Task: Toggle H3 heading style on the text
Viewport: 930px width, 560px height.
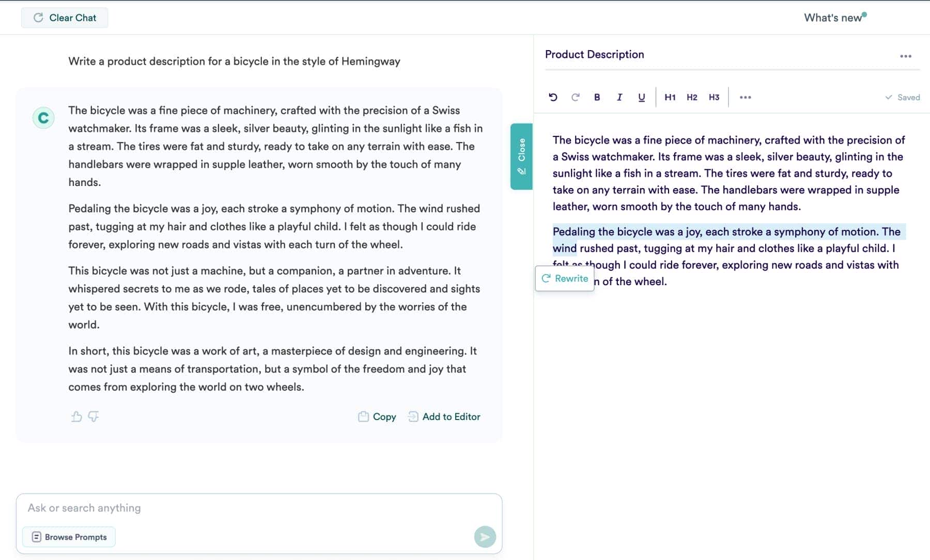Action: 714,97
